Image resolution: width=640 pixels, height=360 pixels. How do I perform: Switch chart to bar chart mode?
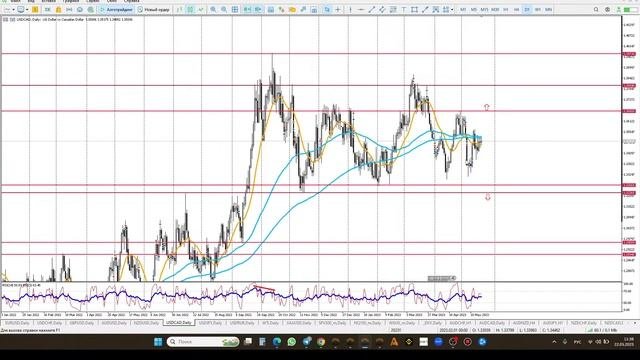coord(180,9)
